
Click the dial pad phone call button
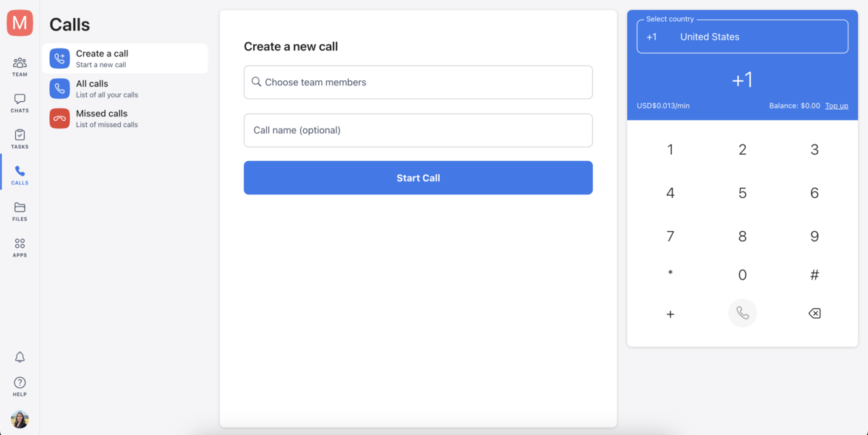coord(742,313)
